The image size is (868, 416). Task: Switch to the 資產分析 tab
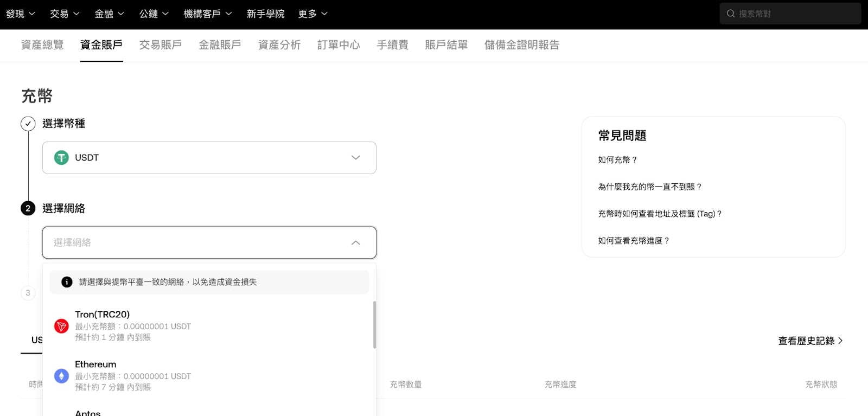click(x=279, y=45)
